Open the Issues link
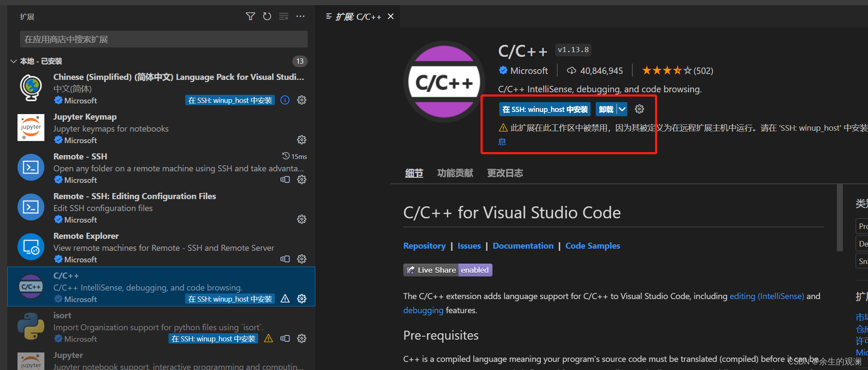The image size is (868, 370). (x=469, y=246)
